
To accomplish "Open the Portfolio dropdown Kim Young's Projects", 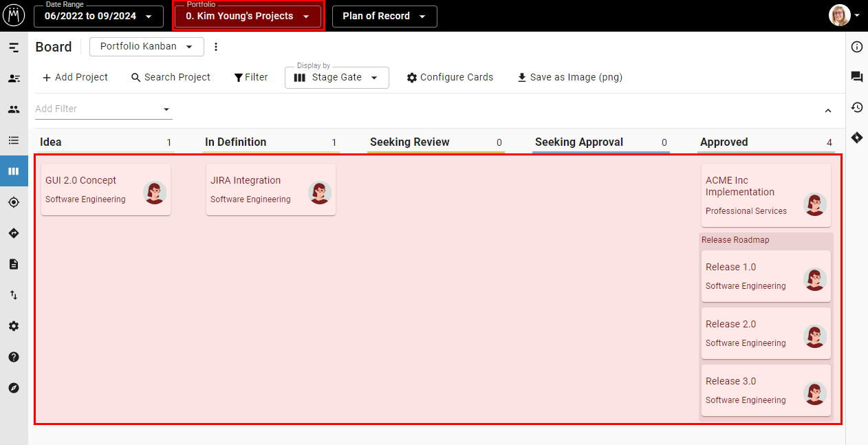I will click(x=248, y=17).
